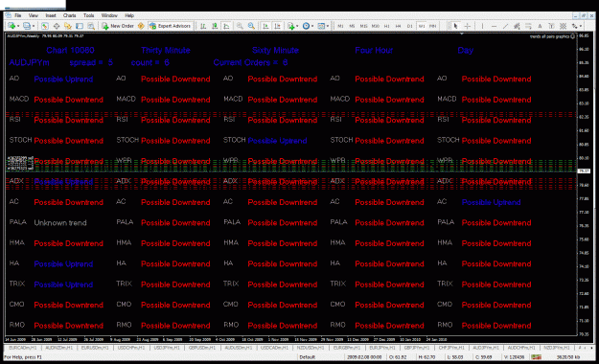Image resolution: width=599 pixels, height=364 pixels.
Task: Click the Periods clock icon
Action: [306, 26]
